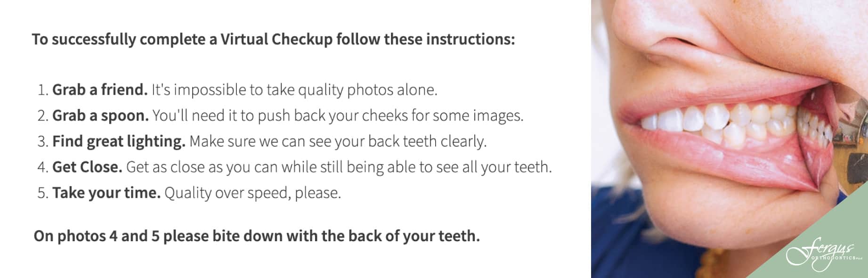The image size is (868, 278).
Task: Select the Virtual Checkup instructions heading
Action: click(274, 39)
